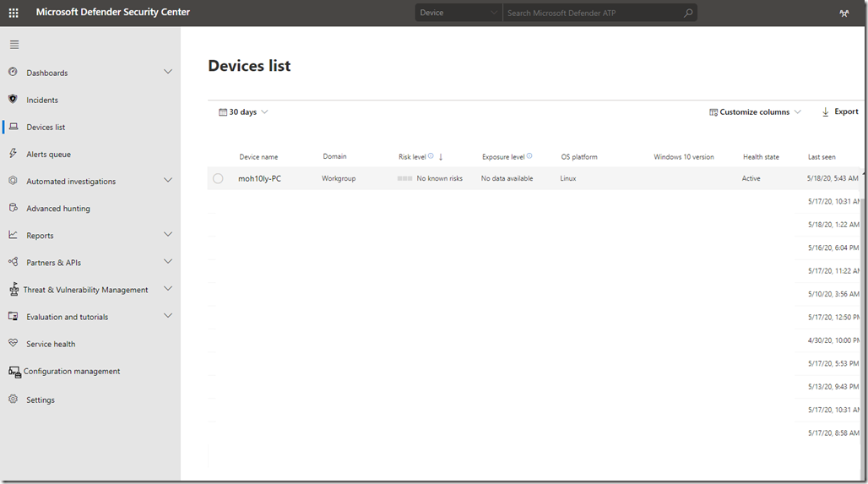
Task: Click the Risk level sort arrow
Action: point(441,157)
